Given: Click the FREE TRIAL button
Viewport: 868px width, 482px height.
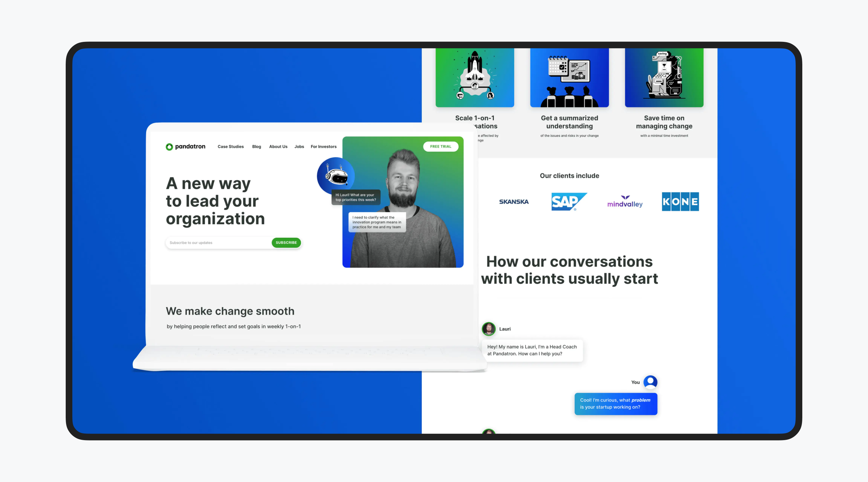Looking at the screenshot, I should pos(440,146).
